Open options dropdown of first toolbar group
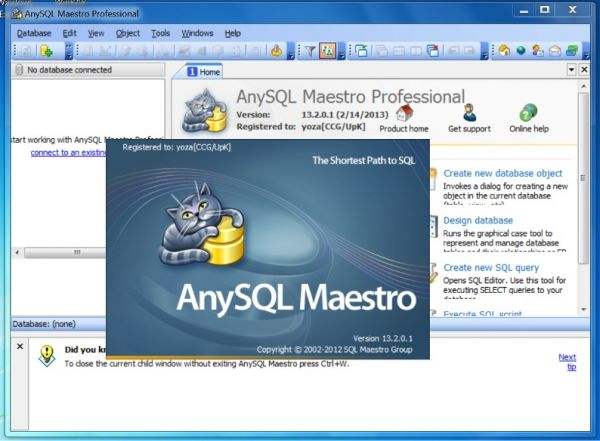Screen dimensions: 600x441 pos(68,51)
